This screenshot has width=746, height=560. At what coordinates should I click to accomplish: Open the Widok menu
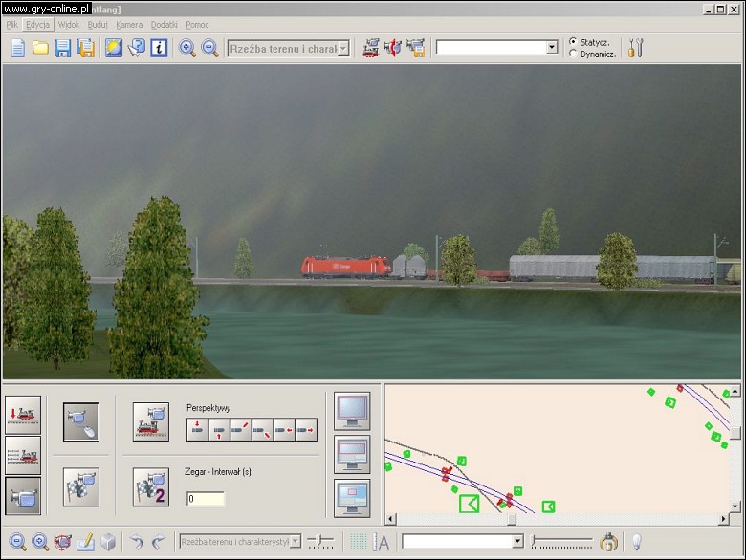[x=69, y=25]
